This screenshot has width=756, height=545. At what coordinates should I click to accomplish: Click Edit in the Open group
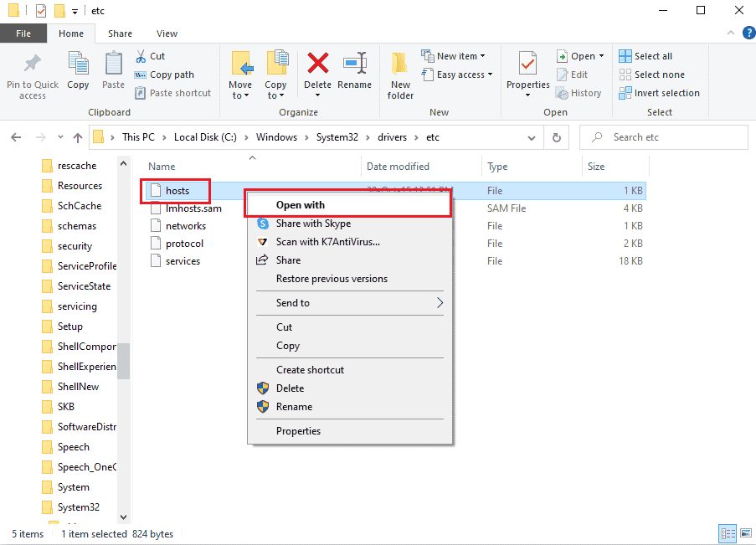pos(573,75)
